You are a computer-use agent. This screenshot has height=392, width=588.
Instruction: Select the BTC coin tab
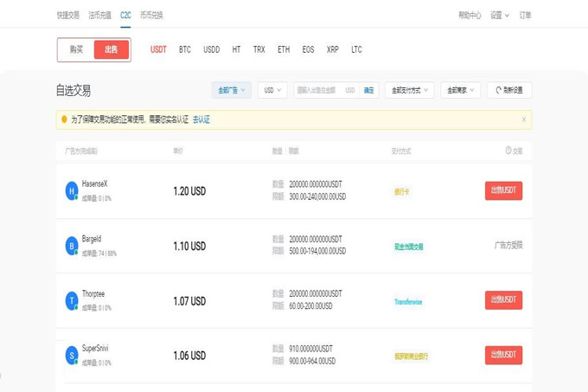[x=185, y=49]
